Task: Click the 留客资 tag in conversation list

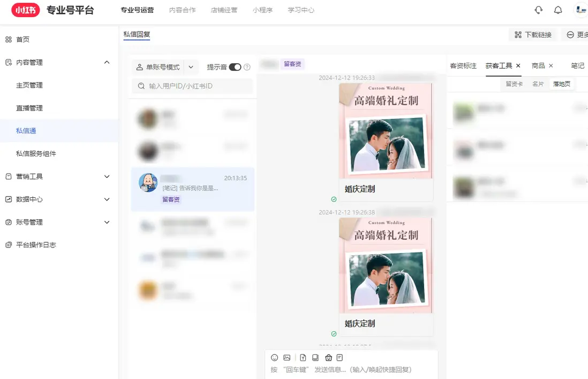Action: pos(171,199)
